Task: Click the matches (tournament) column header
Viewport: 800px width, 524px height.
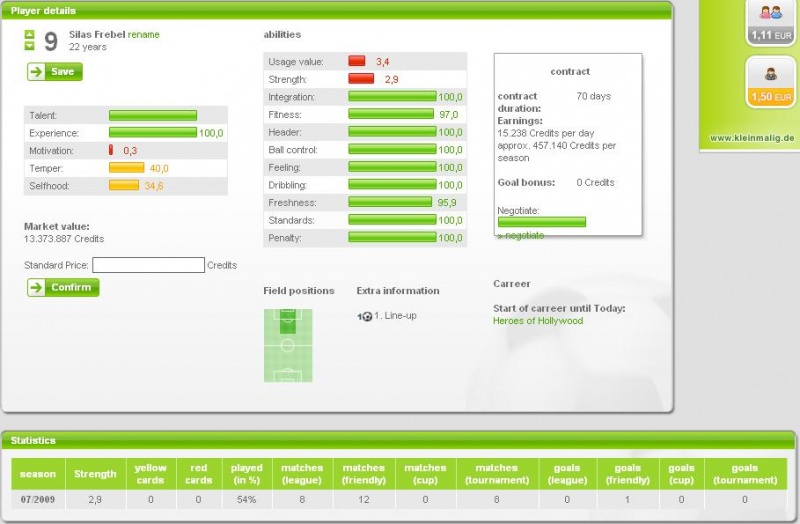Action: click(x=497, y=474)
